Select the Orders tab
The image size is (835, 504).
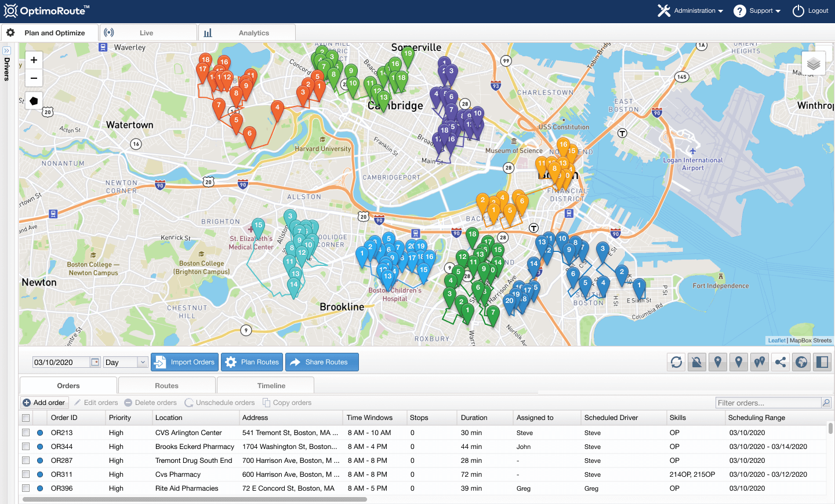(68, 385)
